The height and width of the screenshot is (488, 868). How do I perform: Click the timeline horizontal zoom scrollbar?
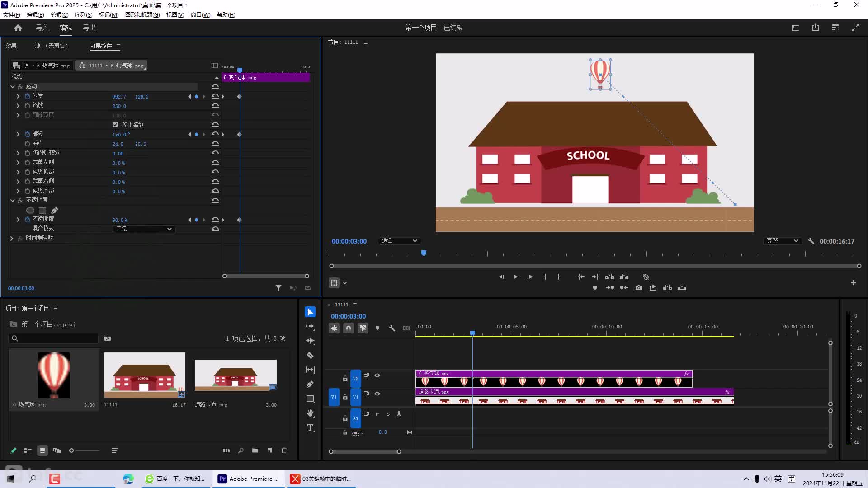(365, 451)
